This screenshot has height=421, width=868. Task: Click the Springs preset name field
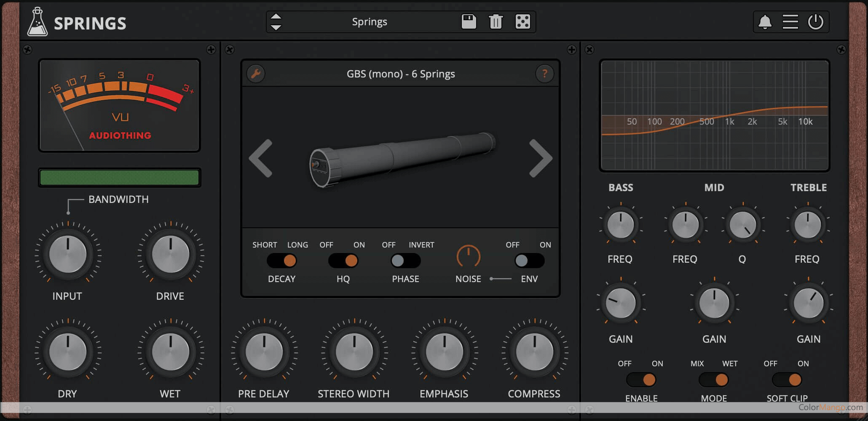[370, 21]
